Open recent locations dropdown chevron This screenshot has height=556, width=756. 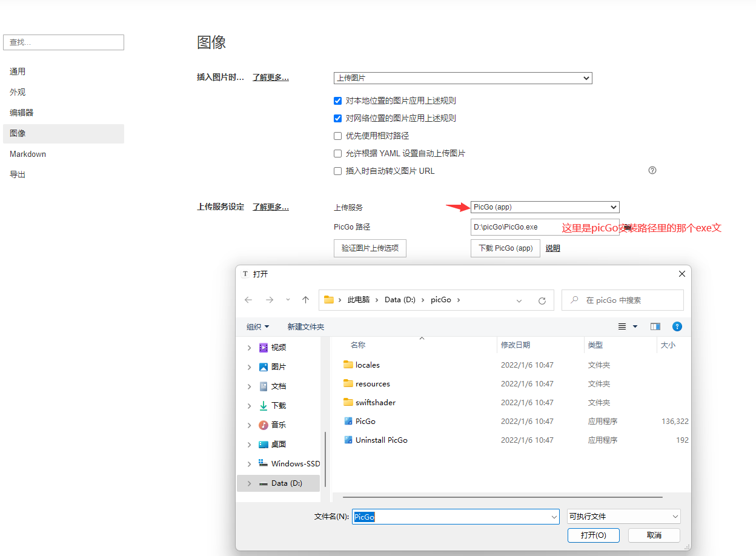(288, 300)
